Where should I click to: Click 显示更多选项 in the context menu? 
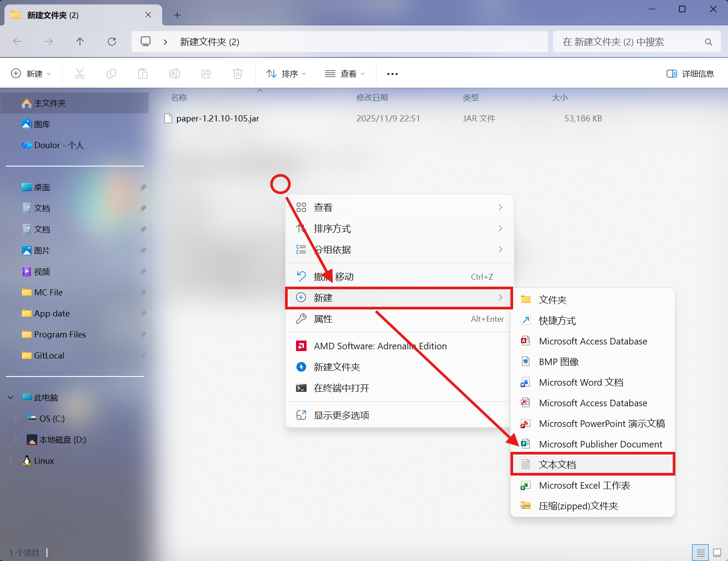(x=342, y=415)
